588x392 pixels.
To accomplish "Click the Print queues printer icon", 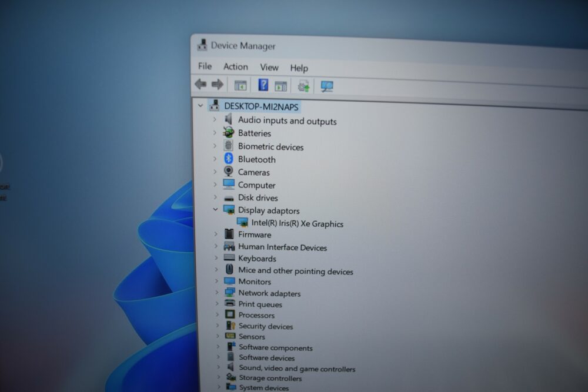I will pyautogui.click(x=229, y=303).
